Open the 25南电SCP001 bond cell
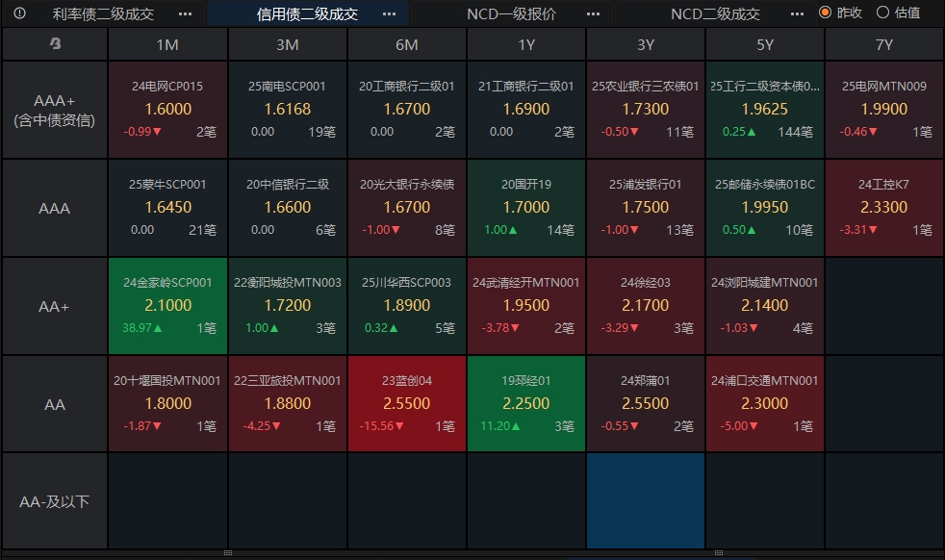This screenshot has width=945, height=560. 288,110
